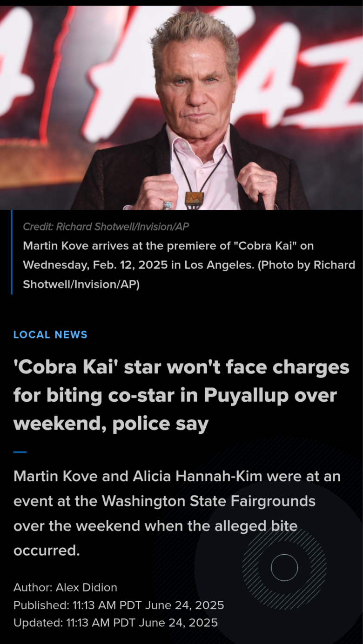Tap the Updated 11:13 AM PDT timestamp

(x=115, y=622)
